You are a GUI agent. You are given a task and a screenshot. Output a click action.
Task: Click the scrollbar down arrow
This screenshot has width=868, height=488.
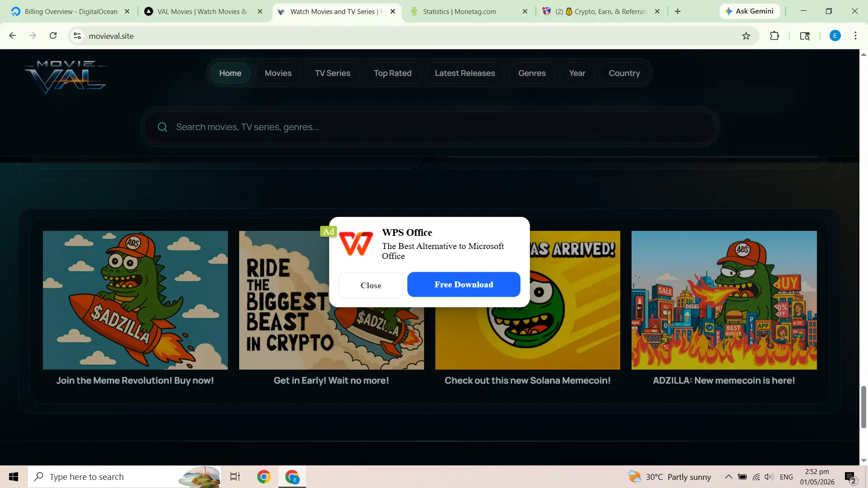pyautogui.click(x=863, y=460)
